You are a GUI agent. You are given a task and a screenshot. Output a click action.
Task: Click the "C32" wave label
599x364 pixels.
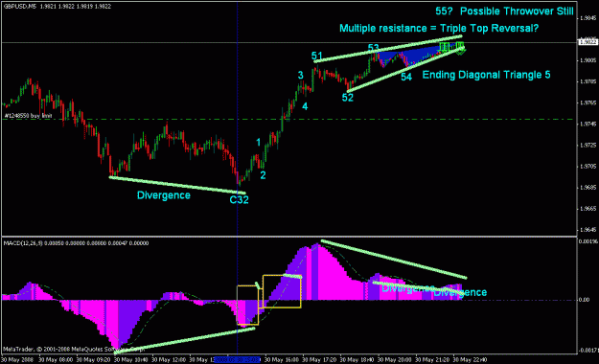240,200
